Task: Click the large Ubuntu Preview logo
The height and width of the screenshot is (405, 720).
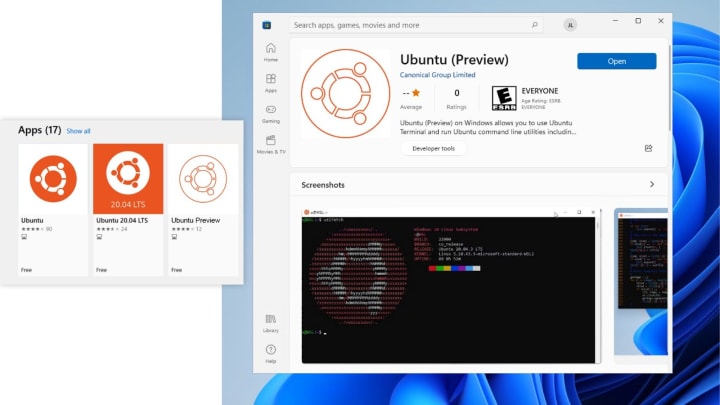Action: click(x=346, y=94)
